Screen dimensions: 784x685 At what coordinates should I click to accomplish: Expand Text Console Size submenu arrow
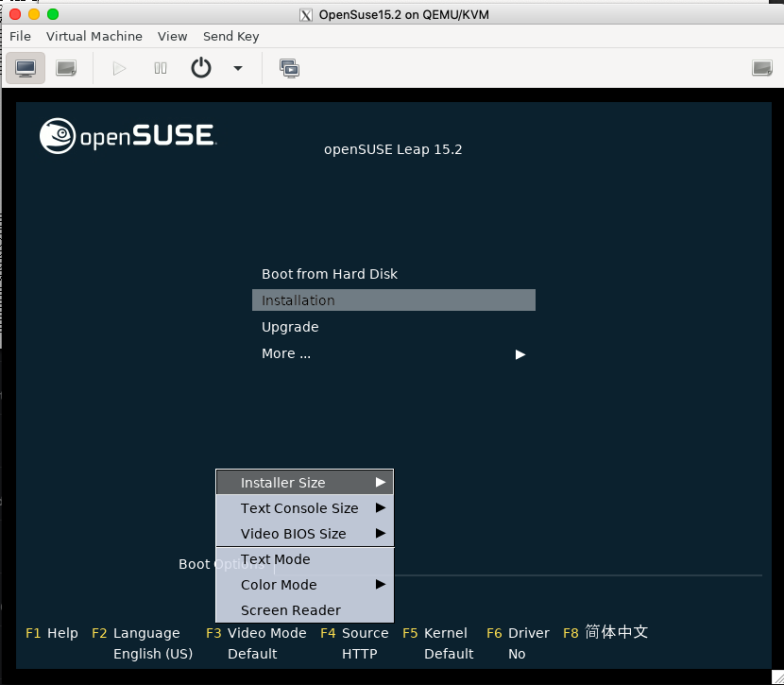coord(381,508)
